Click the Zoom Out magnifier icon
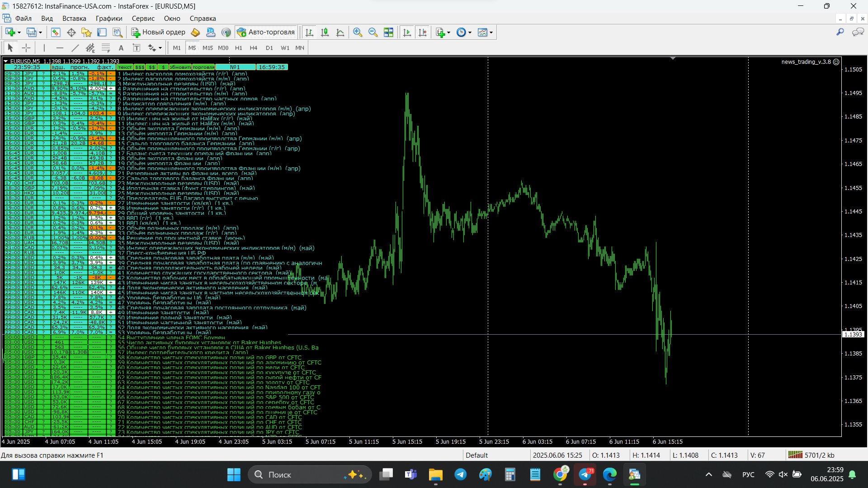The height and width of the screenshot is (488, 868). point(373,32)
